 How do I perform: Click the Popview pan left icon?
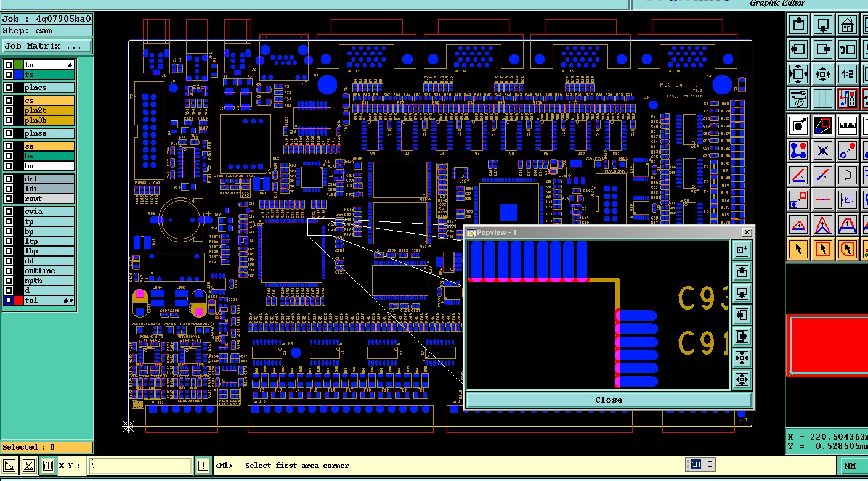[742, 314]
